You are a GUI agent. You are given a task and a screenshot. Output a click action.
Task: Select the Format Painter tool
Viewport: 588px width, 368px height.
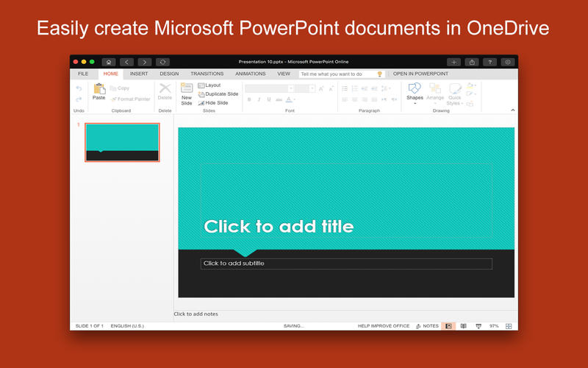130,99
